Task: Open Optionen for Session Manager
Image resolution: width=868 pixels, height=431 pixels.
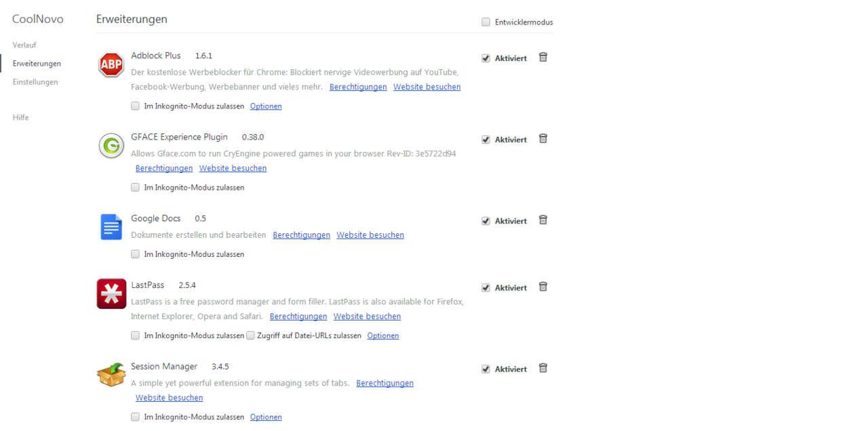Action: click(266, 417)
